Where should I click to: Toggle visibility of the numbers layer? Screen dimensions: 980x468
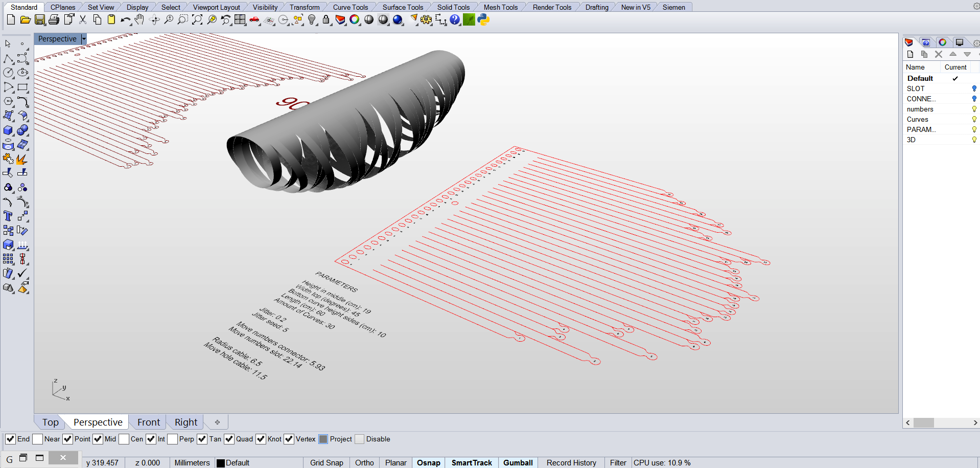pos(974,109)
